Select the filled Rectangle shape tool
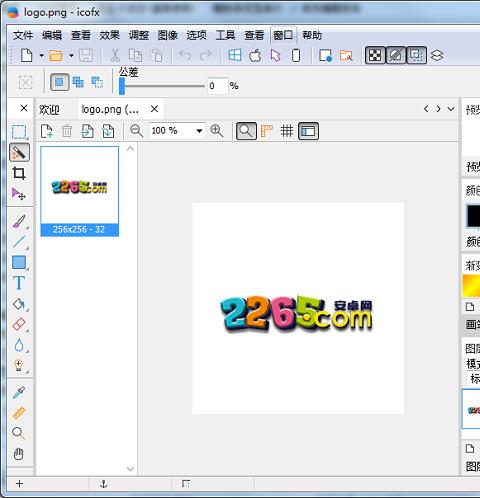480x498 pixels. click(19, 262)
